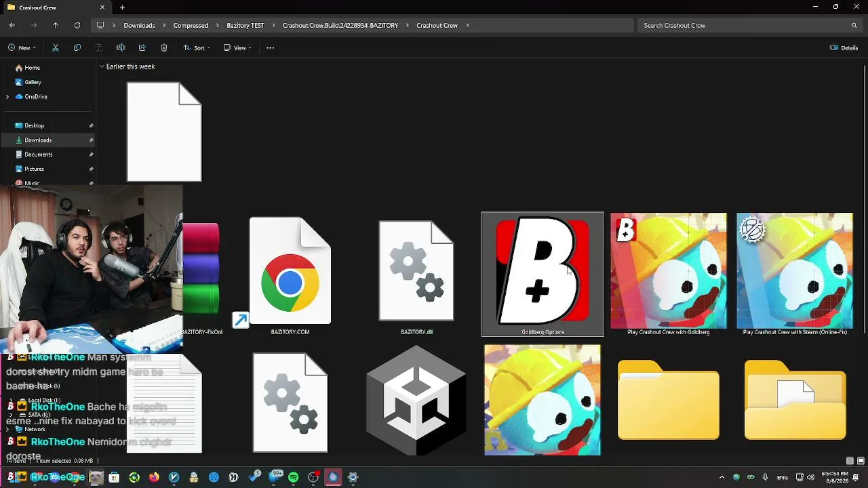Open the plain yellow folder in bottom row
The width and height of the screenshot is (868, 488).
coord(669,400)
